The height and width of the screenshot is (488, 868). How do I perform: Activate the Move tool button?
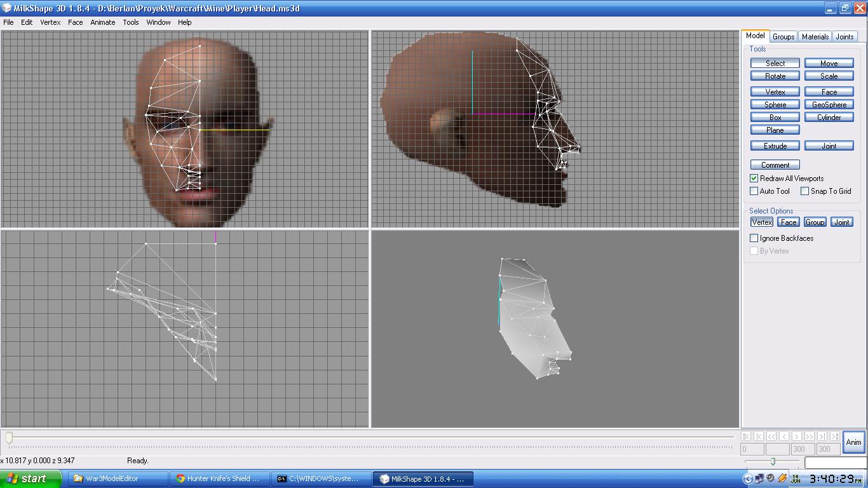(829, 63)
